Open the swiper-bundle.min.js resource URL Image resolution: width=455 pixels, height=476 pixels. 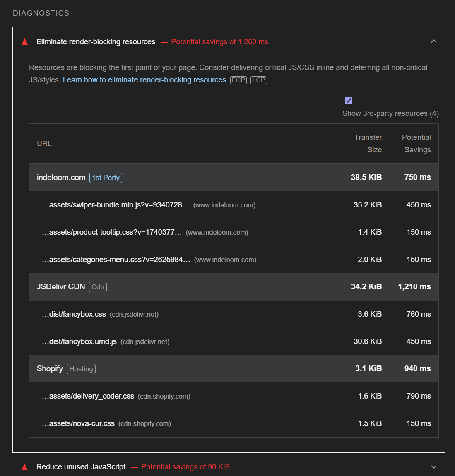(x=116, y=205)
